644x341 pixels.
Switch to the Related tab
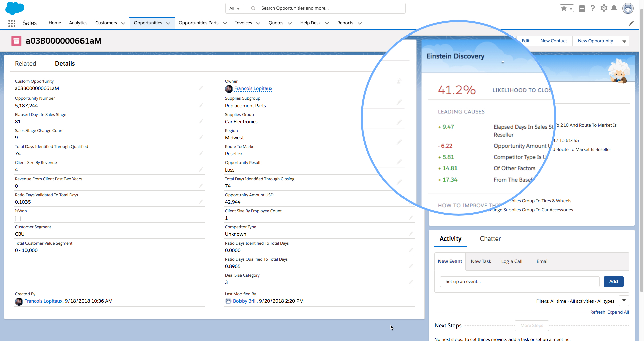(25, 64)
